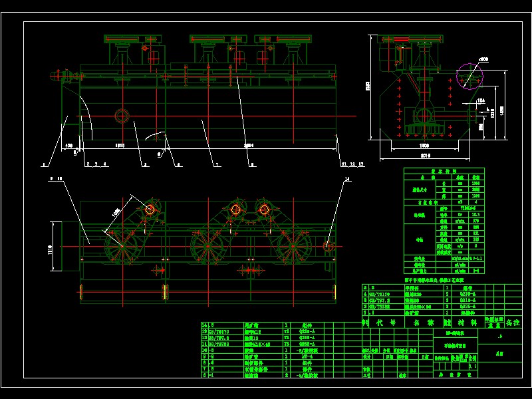Viewport: 532px width, 399px height.
Task: Select part balloon number 7 under front view
Action: click(215, 164)
